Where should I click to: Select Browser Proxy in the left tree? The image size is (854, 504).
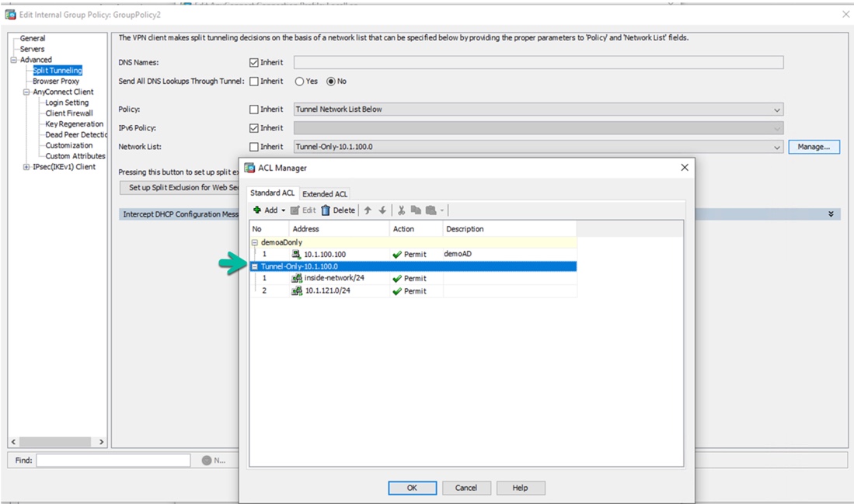(55, 81)
